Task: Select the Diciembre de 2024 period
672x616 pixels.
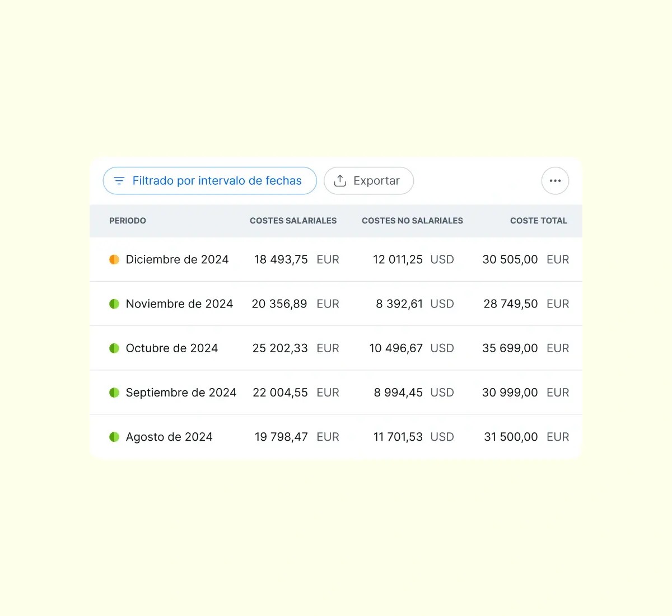Action: 177,259
